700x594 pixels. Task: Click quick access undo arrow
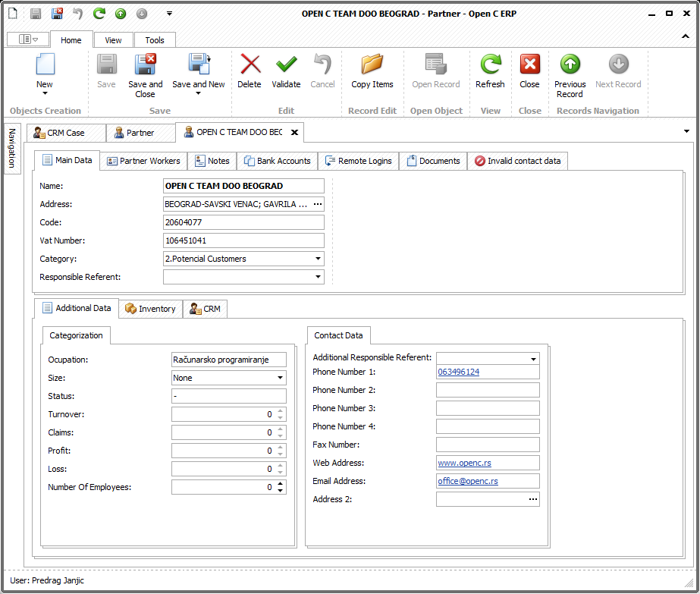coord(78,14)
